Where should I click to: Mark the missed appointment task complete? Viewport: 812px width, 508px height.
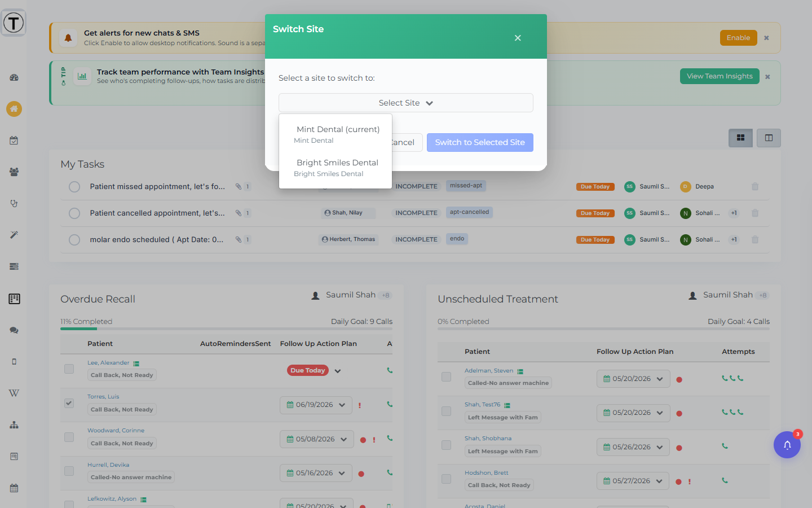(x=74, y=187)
